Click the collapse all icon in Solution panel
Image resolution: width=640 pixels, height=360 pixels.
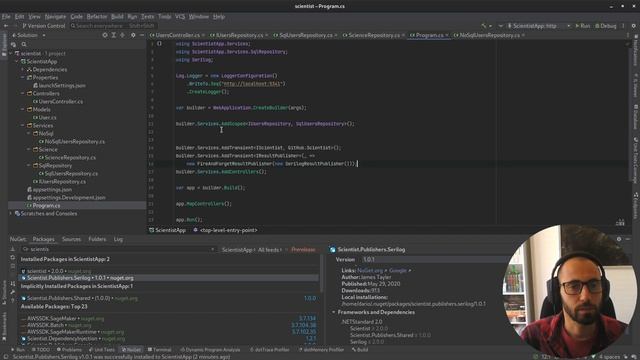click(x=122, y=35)
